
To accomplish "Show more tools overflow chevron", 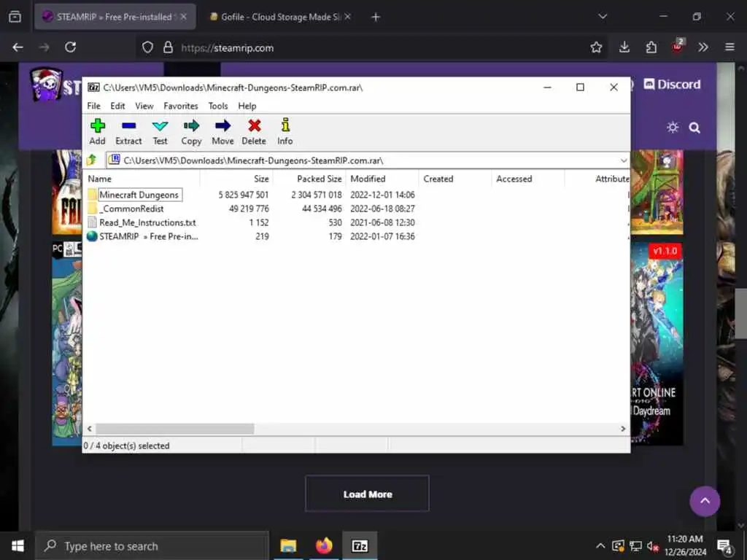I will [x=703, y=47].
